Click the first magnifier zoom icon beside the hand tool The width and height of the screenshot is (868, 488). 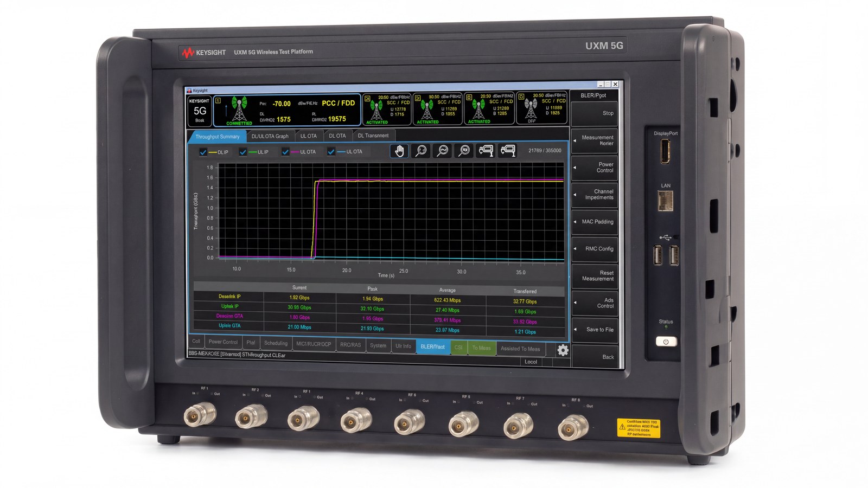tap(421, 151)
